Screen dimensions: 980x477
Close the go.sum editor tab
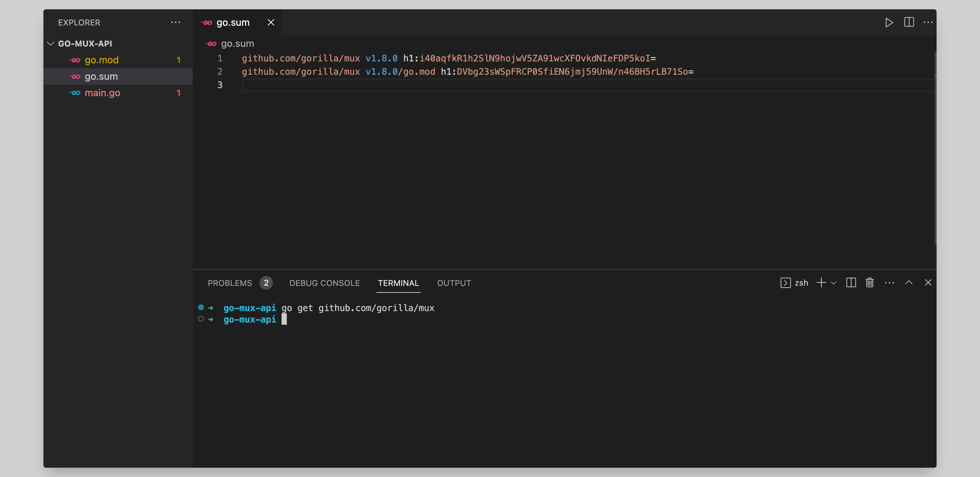tap(271, 22)
